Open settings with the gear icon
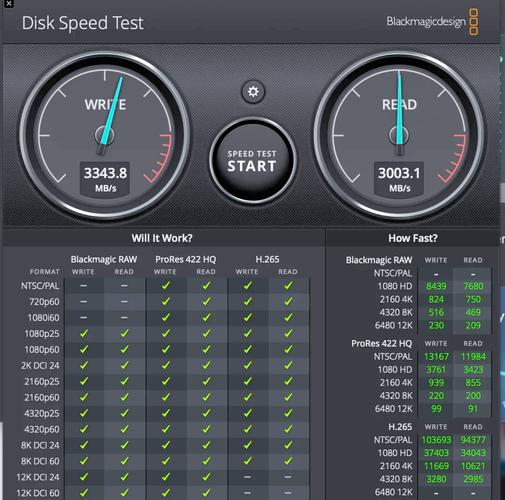Viewport: 505px width, 500px height. pyautogui.click(x=253, y=91)
